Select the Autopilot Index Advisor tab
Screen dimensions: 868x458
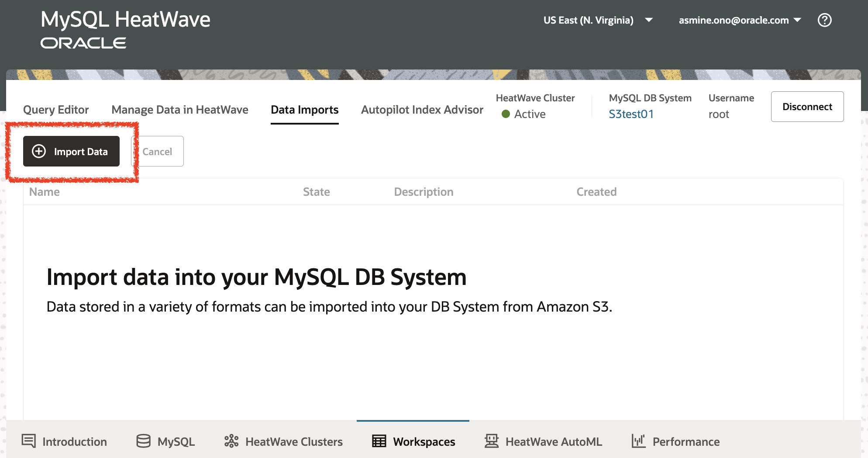pyautogui.click(x=422, y=110)
